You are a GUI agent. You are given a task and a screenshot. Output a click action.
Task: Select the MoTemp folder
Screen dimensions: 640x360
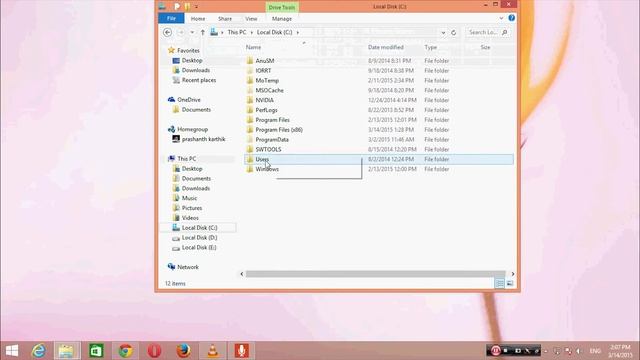[267, 80]
